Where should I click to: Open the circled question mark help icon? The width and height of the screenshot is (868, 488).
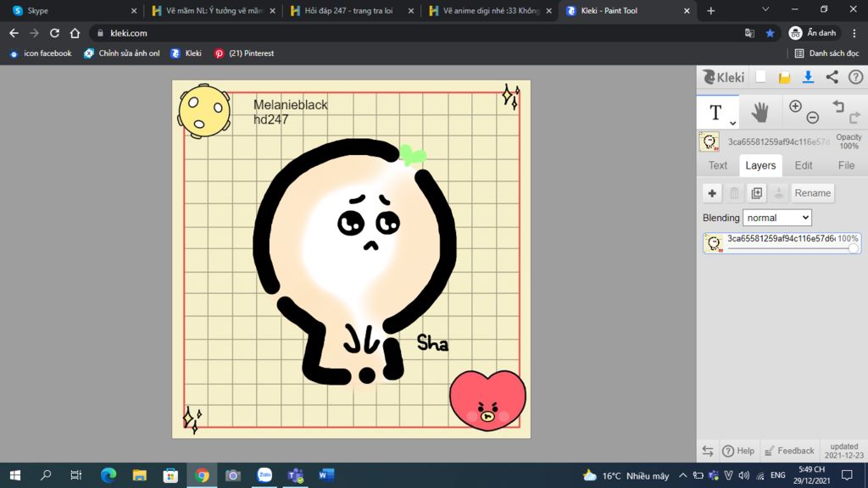click(x=856, y=77)
